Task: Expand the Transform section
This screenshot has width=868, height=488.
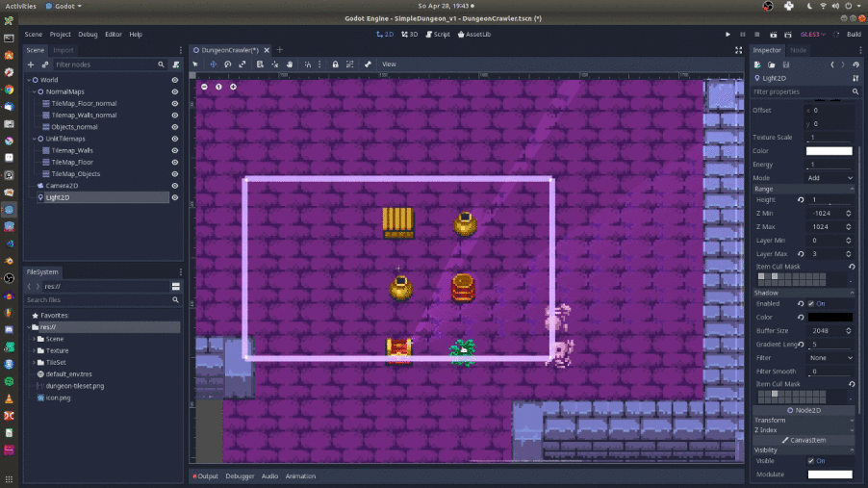Action: (x=804, y=421)
